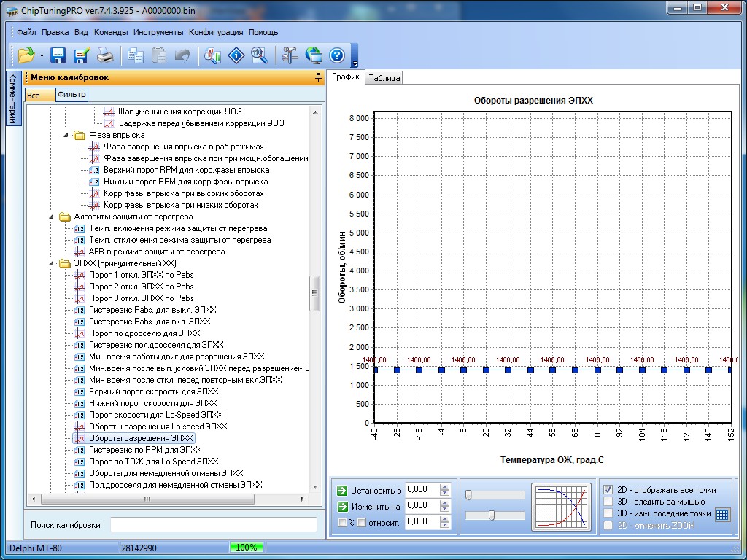Click the curve graph thumbnail button
Image resolution: width=747 pixels, height=560 pixels.
tap(561, 505)
